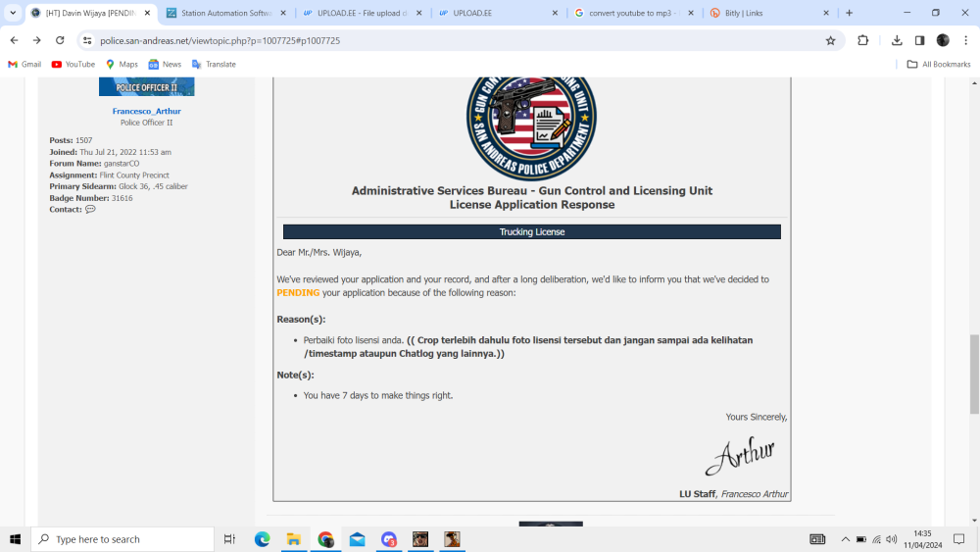
Task: Click the orange PENDING status text
Action: pyautogui.click(x=298, y=292)
